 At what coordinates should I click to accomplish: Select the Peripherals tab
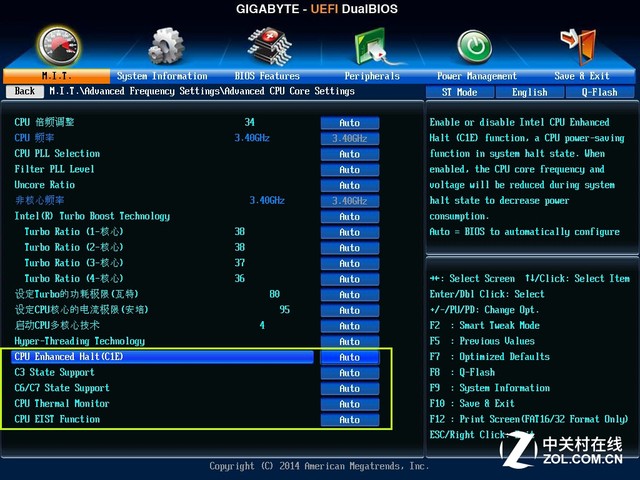coord(372,76)
